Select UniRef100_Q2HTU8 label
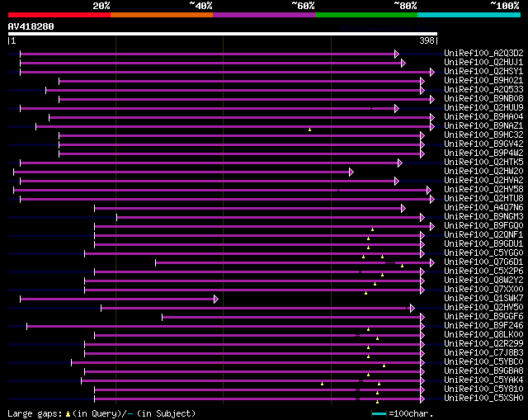The image size is (528, 420). (x=483, y=199)
